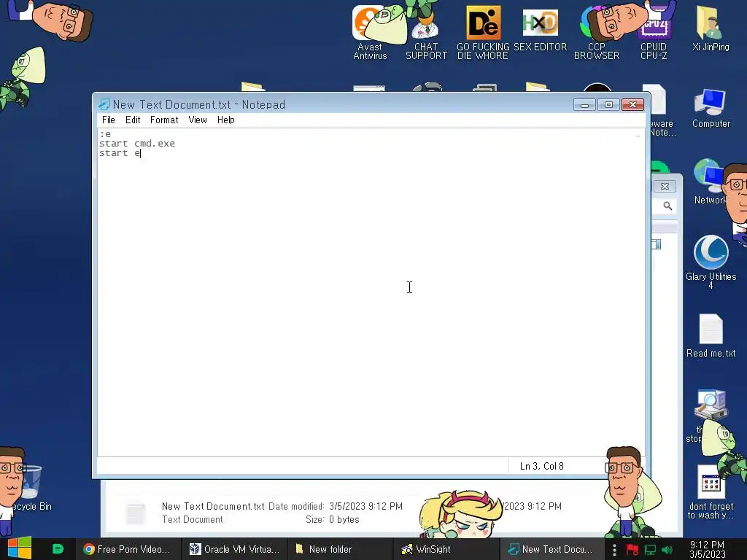Click the New Text Document taskbar button
The height and width of the screenshot is (560, 747).
point(552,549)
